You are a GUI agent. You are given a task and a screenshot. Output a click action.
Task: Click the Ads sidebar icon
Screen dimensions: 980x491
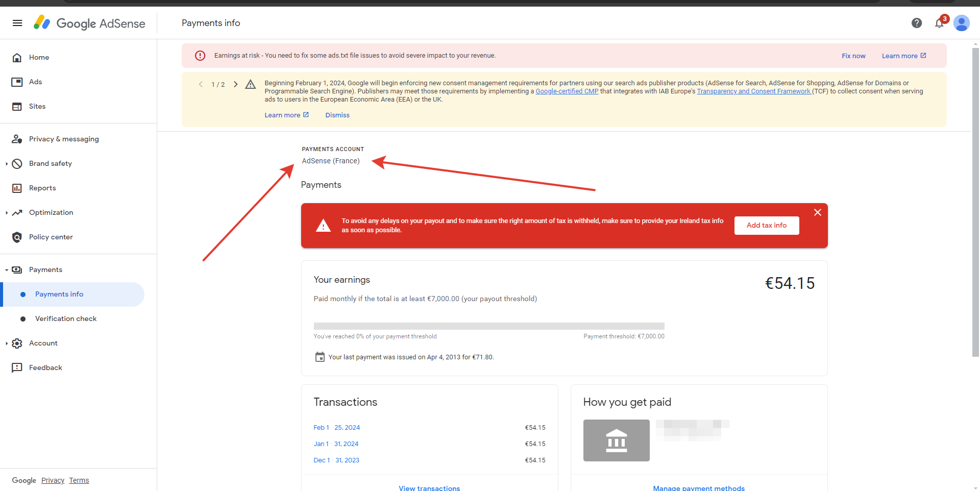[17, 82]
